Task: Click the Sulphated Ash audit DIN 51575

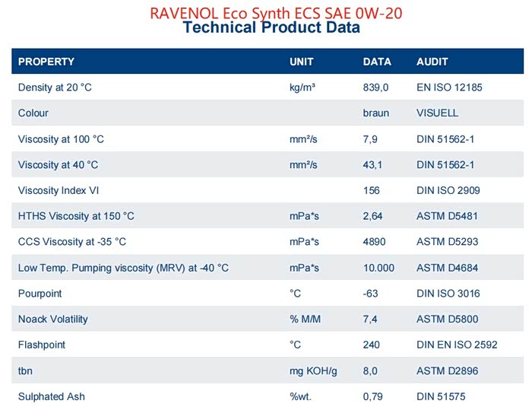Action: click(x=440, y=396)
